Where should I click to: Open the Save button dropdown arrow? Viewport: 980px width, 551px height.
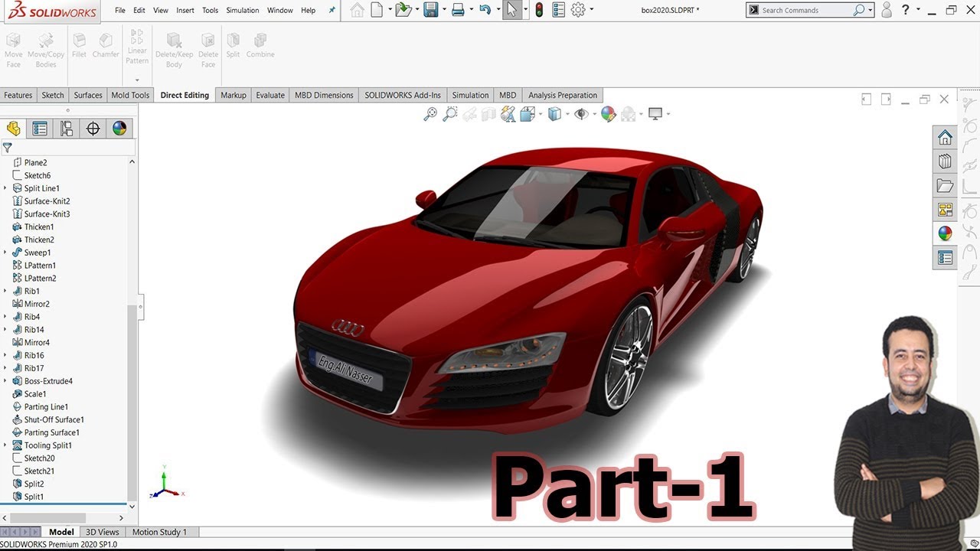pos(443,10)
